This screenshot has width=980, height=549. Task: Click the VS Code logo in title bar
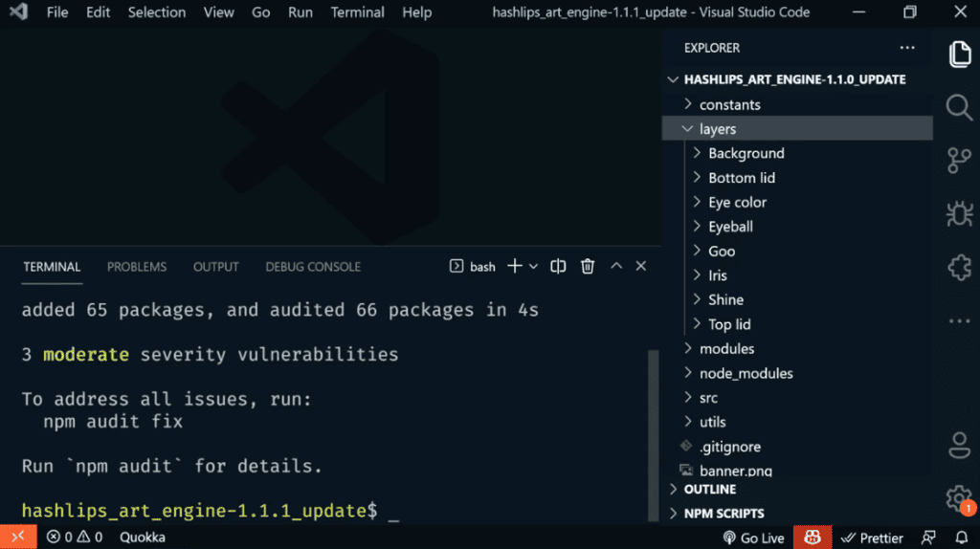tap(19, 11)
